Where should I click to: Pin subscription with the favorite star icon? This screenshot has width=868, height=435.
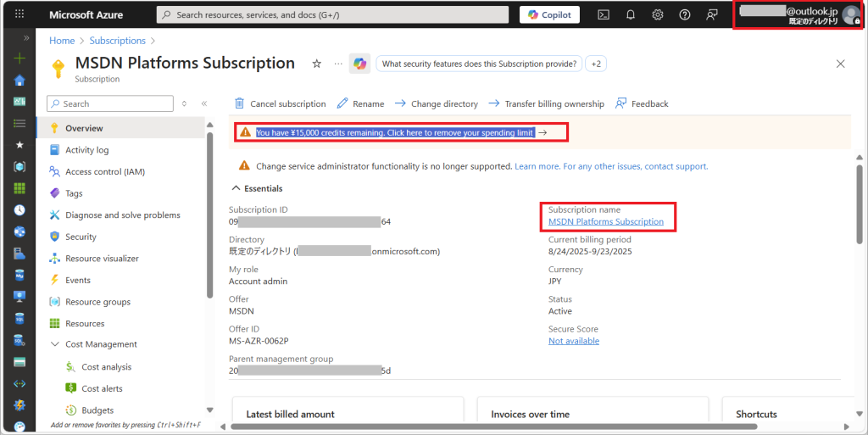[x=317, y=64]
